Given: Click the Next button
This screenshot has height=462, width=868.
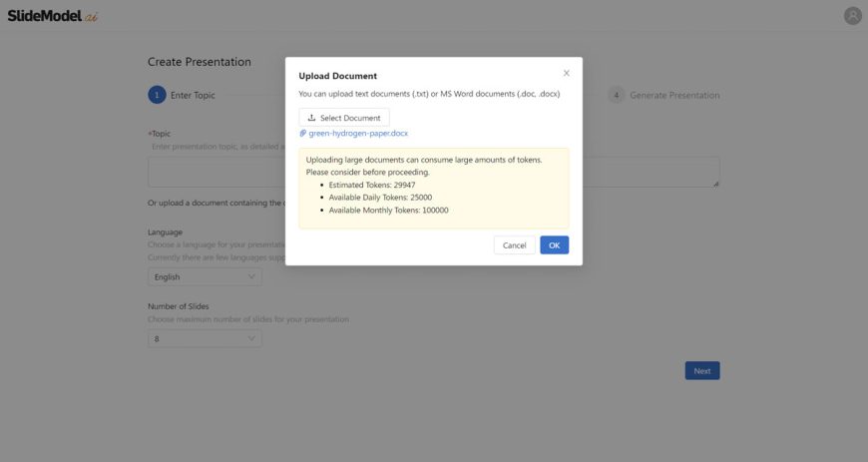Looking at the screenshot, I should [701, 371].
